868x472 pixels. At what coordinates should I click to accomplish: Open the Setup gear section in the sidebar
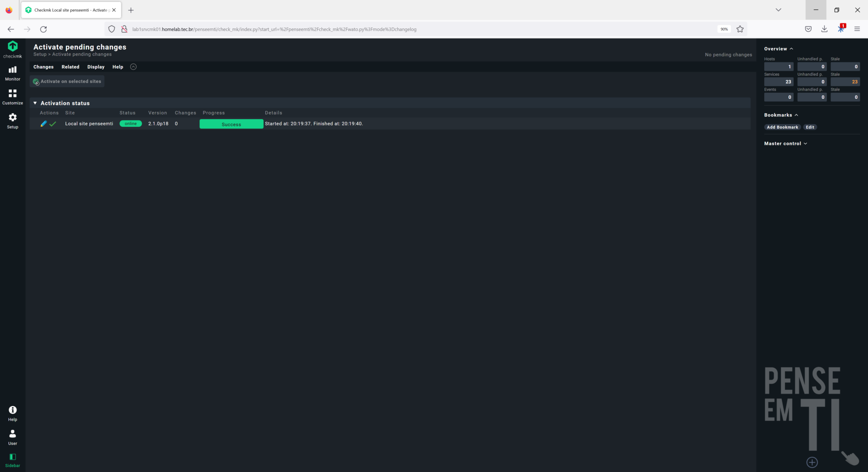coord(12,120)
